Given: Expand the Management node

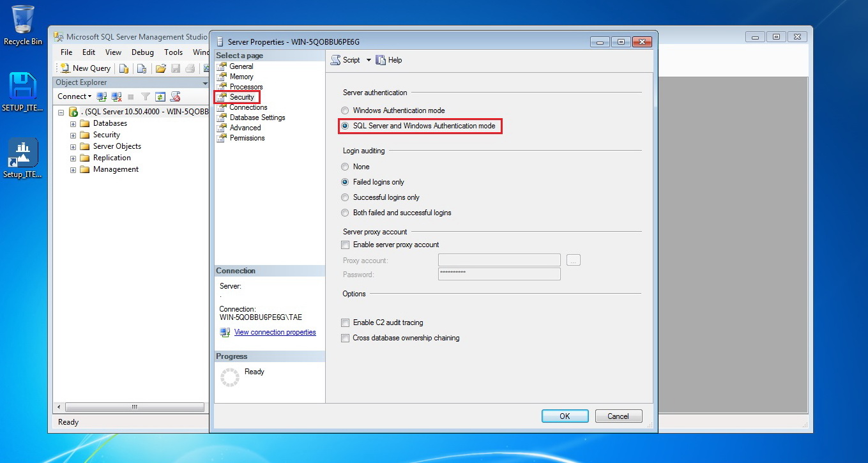Looking at the screenshot, I should [x=73, y=170].
